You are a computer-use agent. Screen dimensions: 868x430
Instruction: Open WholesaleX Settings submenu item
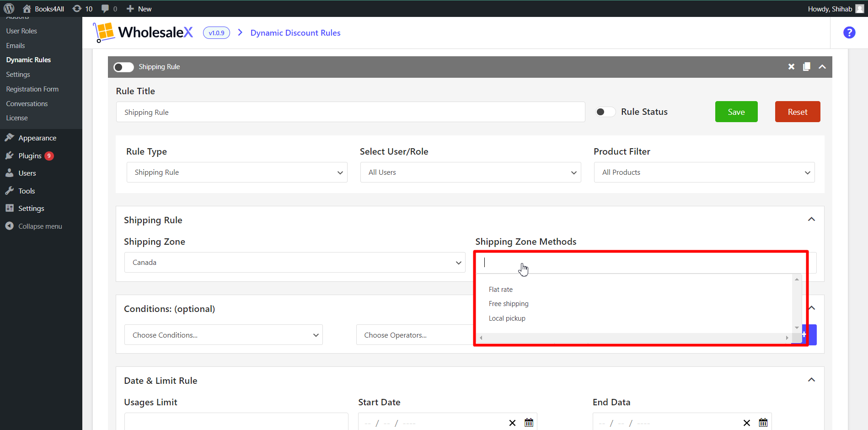(18, 75)
